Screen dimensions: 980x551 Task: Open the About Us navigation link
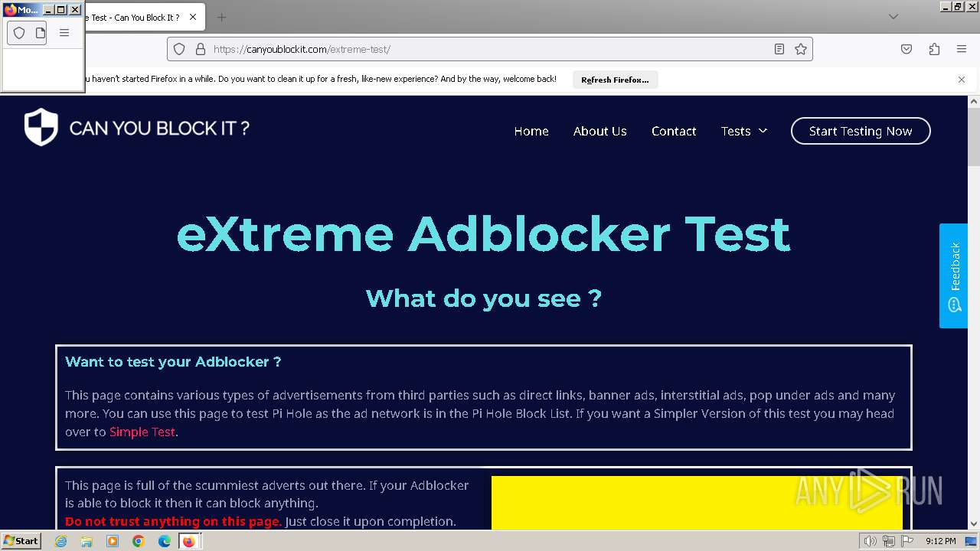[x=600, y=131]
